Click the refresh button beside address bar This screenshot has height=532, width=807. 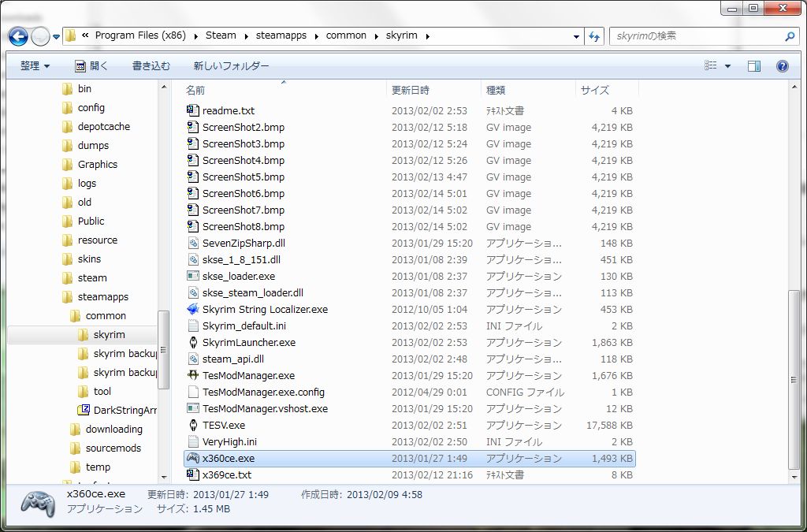(594, 36)
